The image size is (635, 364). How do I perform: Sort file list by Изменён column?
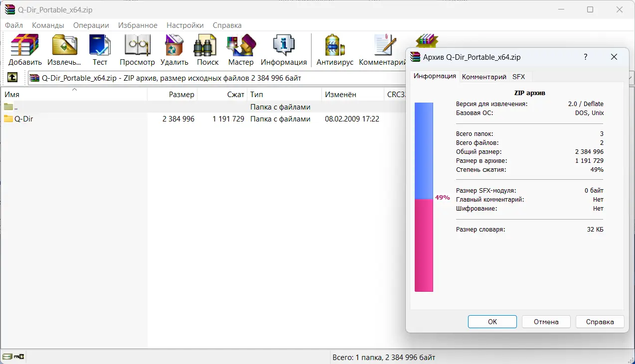pos(353,94)
